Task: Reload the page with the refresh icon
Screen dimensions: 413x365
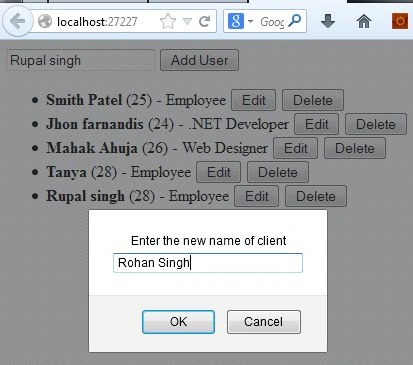Action: (204, 22)
